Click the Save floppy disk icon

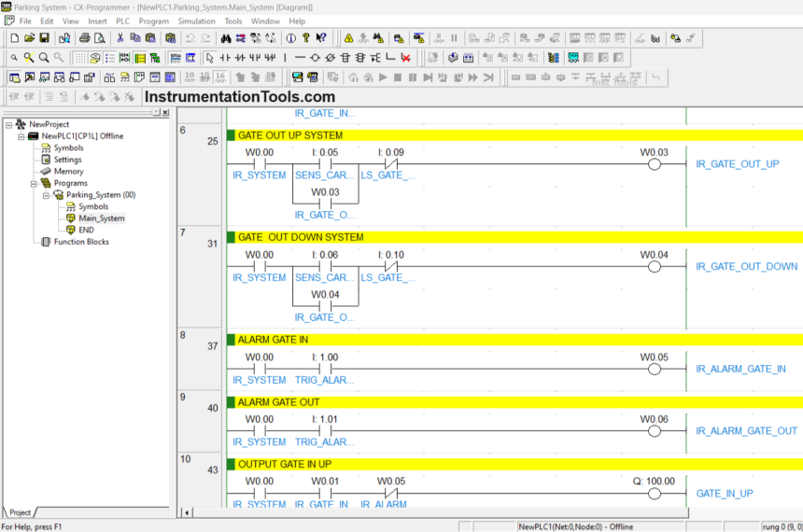pyautogui.click(x=45, y=38)
